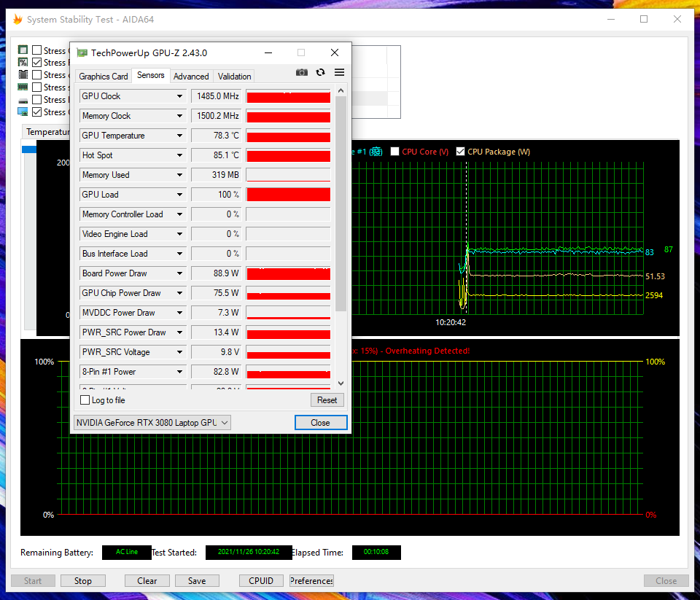
Task: Enable the CPU Core (V) graph checkbox
Action: (394, 152)
